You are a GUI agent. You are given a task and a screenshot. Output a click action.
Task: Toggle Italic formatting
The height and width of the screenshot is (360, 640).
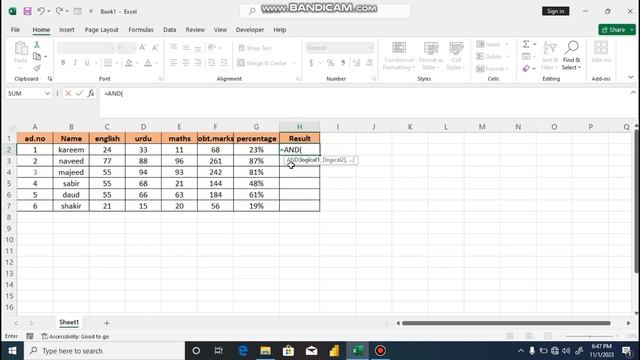click(75, 63)
